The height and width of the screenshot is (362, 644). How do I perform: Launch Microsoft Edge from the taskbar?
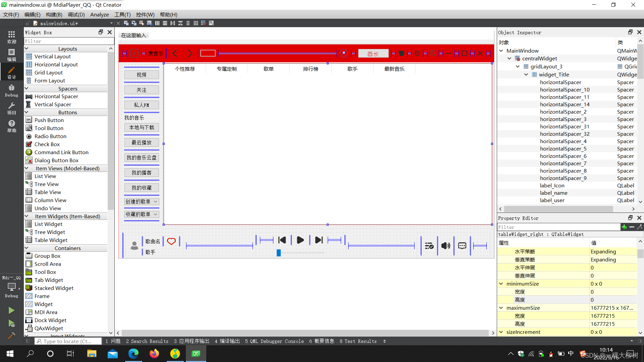pyautogui.click(x=133, y=353)
